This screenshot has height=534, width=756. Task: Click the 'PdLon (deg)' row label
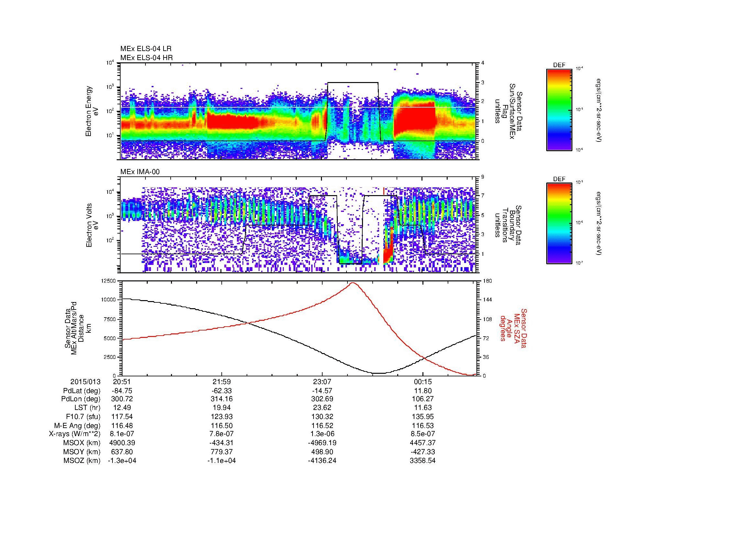pos(81,399)
